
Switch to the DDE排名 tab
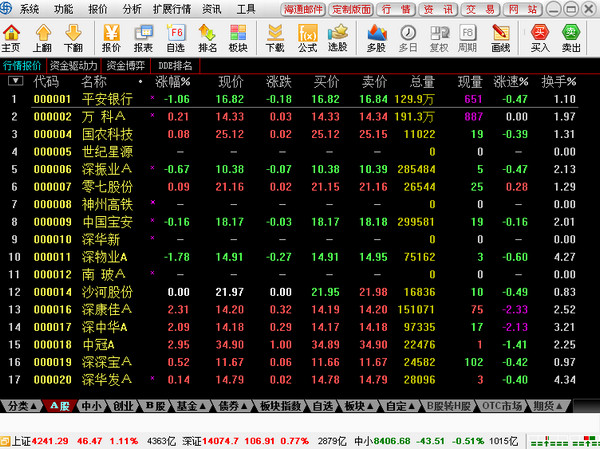point(175,66)
